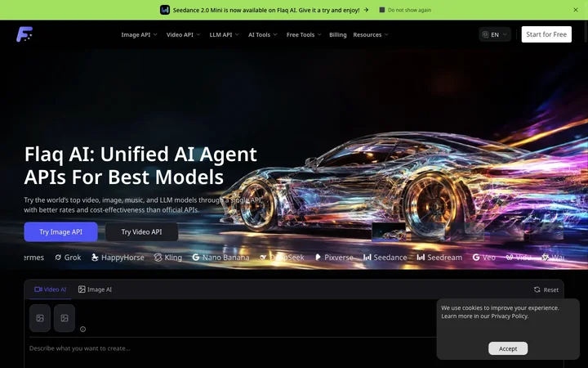The height and width of the screenshot is (368, 588).
Task: Click the 'Seedance 2.0 Mini is now available' text
Action: pos(266,10)
